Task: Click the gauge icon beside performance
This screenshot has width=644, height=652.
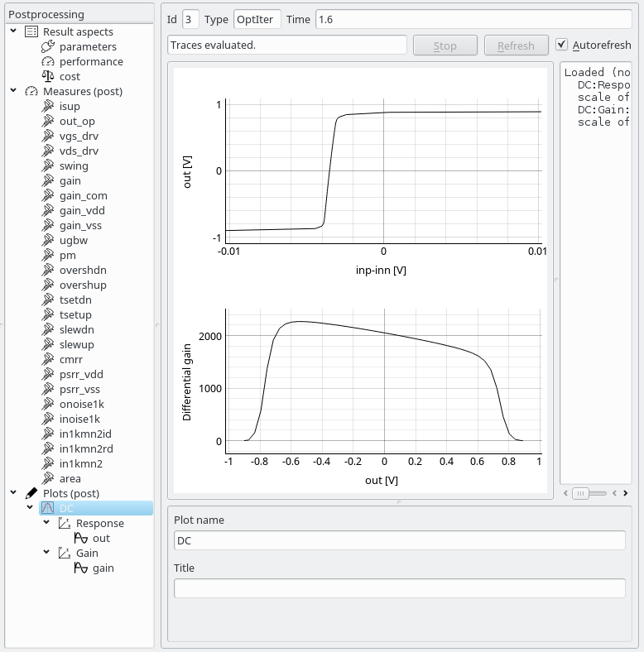Action: (47, 62)
